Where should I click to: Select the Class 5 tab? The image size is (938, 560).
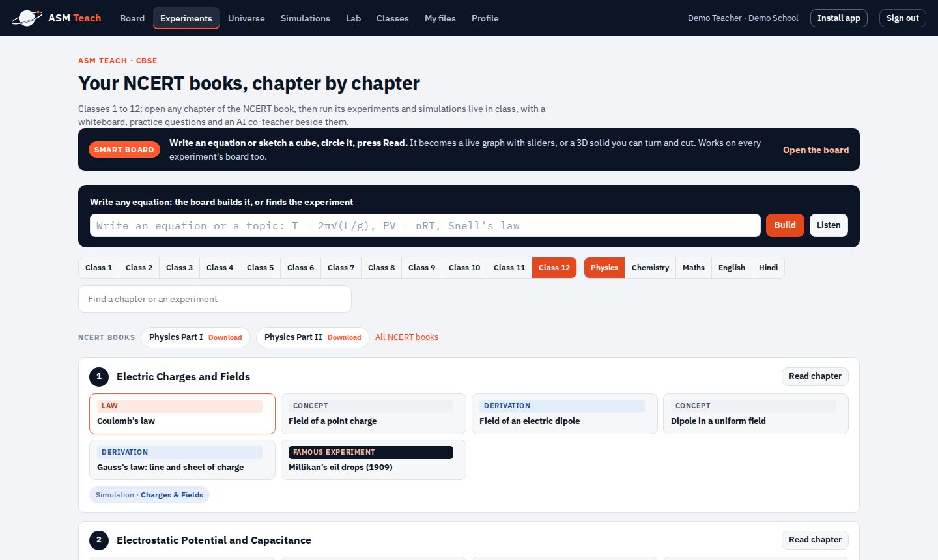pyautogui.click(x=261, y=268)
